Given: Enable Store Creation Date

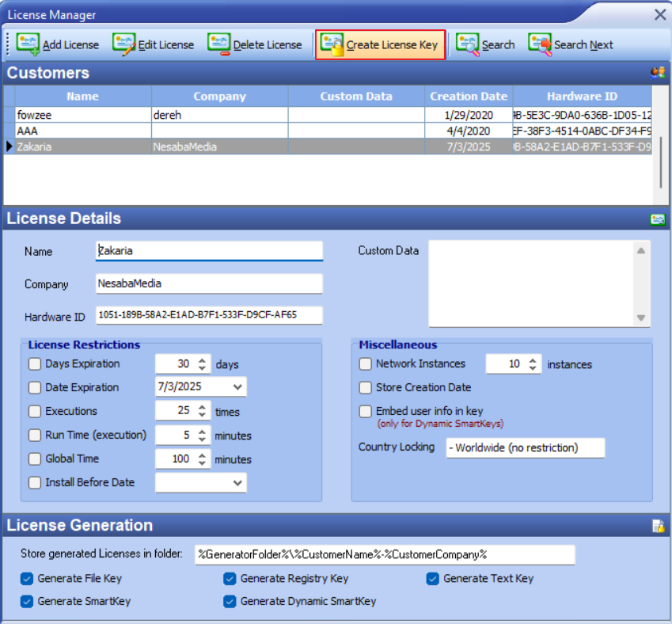Looking at the screenshot, I should click(x=365, y=388).
